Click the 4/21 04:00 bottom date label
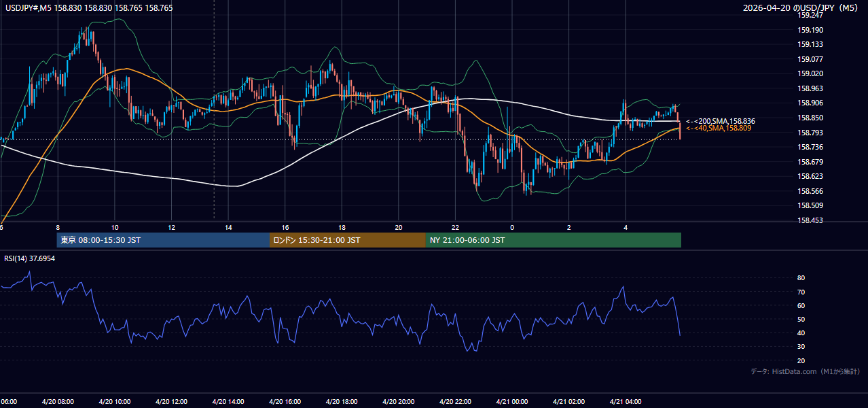The width and height of the screenshot is (868, 408). click(625, 402)
